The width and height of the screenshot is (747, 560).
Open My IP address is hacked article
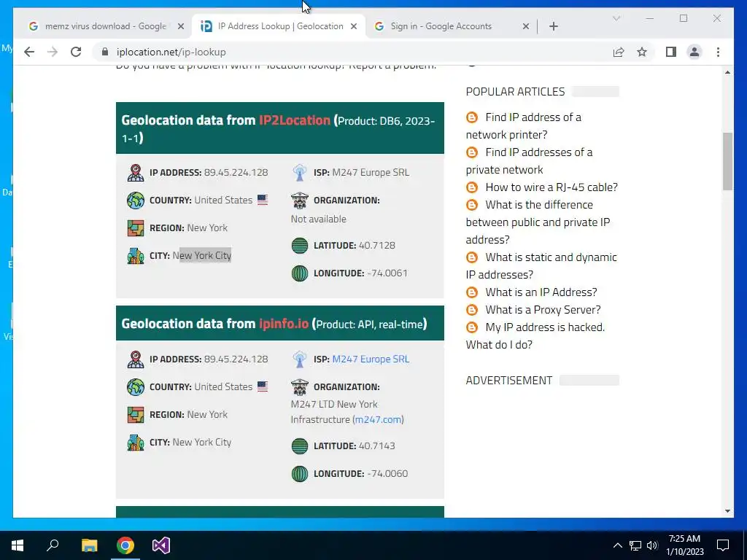pos(535,335)
